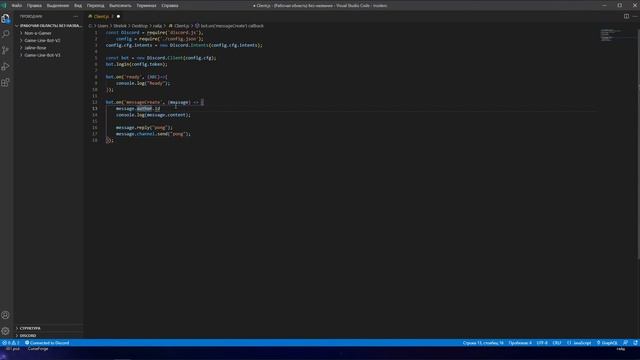Open the Выполнить menu
Viewport: 640px width, 360px height.
click(x=120, y=6)
